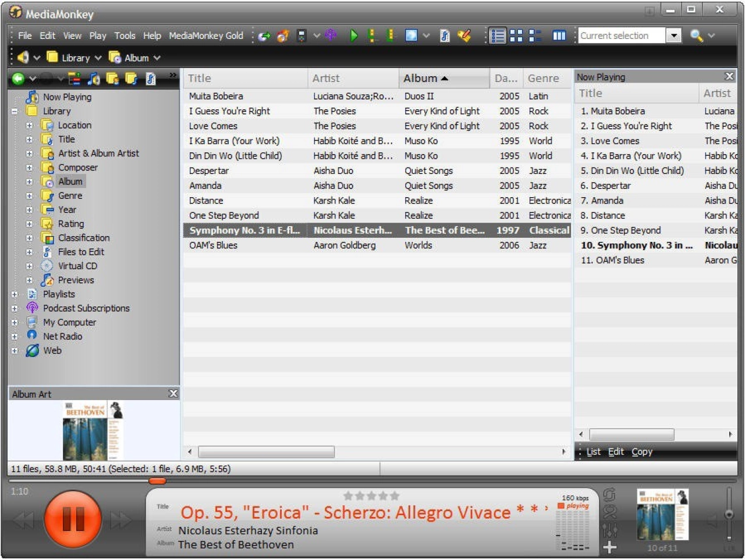
Task: Switch to album art grid view
Action: [516, 35]
